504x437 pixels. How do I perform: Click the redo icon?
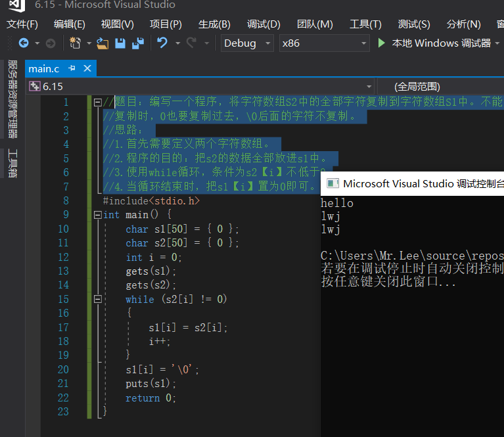coord(192,43)
